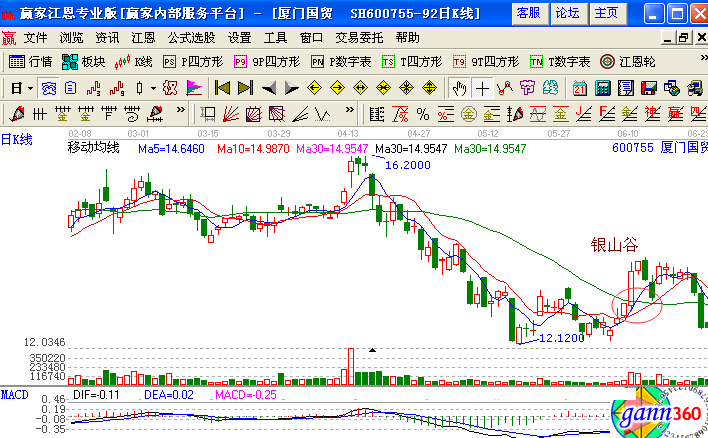This screenshot has height=438, width=708.
Task: Click the calendar date icon in toolbar
Action: [x=581, y=87]
